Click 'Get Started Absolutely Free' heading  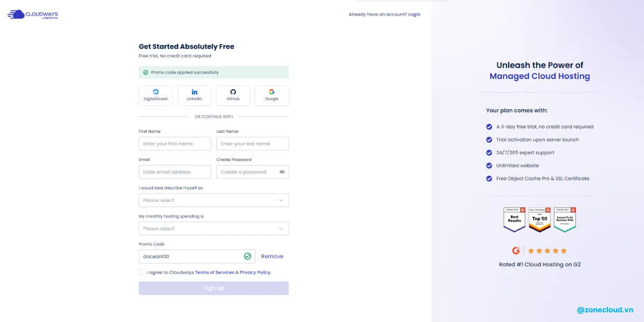pyautogui.click(x=186, y=47)
